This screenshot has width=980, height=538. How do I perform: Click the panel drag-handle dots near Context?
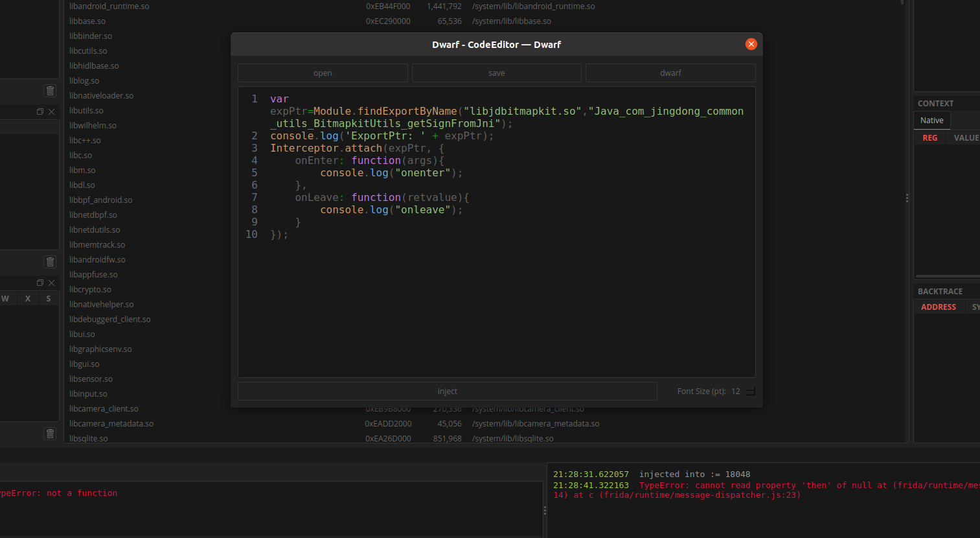[x=907, y=198]
